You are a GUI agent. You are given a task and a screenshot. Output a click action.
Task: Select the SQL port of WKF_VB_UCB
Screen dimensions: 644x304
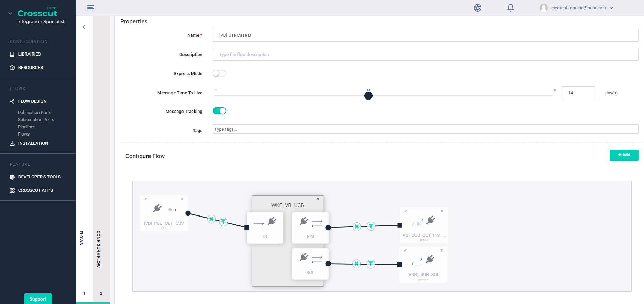310,264
